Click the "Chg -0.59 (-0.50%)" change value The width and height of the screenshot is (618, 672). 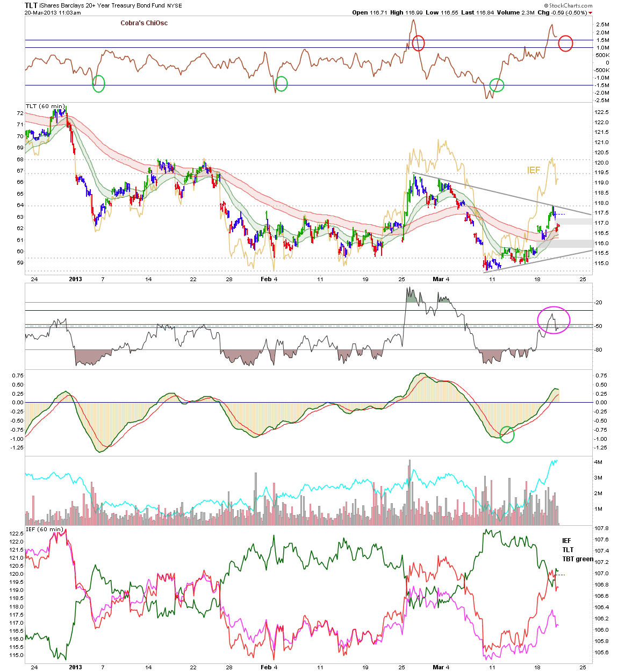tap(562, 12)
